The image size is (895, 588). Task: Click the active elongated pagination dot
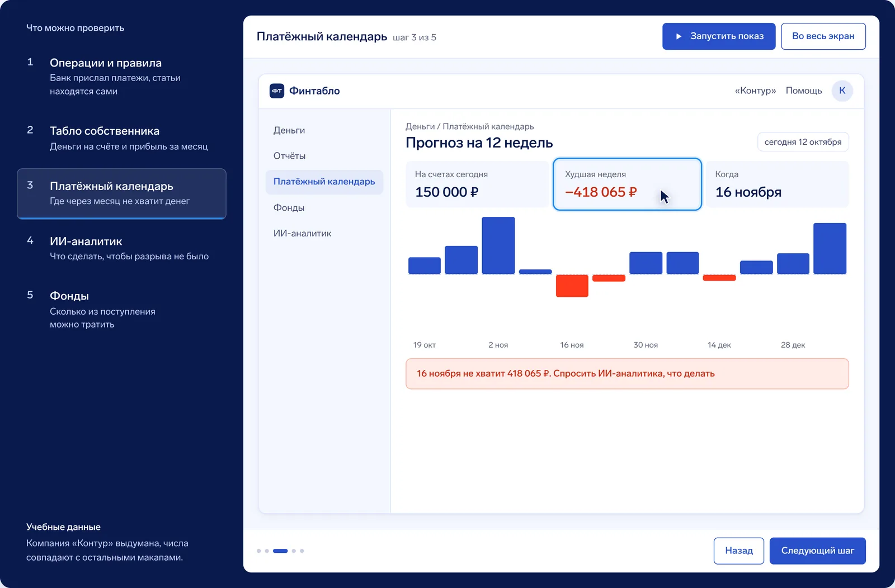(x=280, y=551)
